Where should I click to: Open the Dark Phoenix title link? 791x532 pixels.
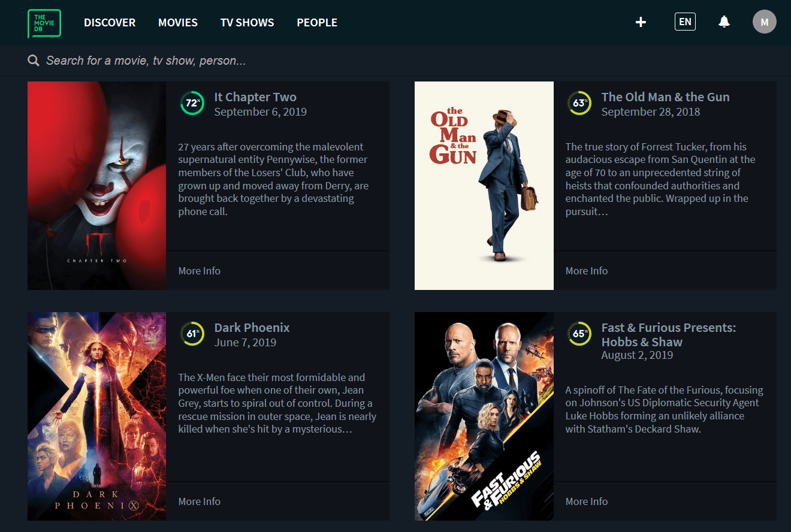[x=252, y=328]
